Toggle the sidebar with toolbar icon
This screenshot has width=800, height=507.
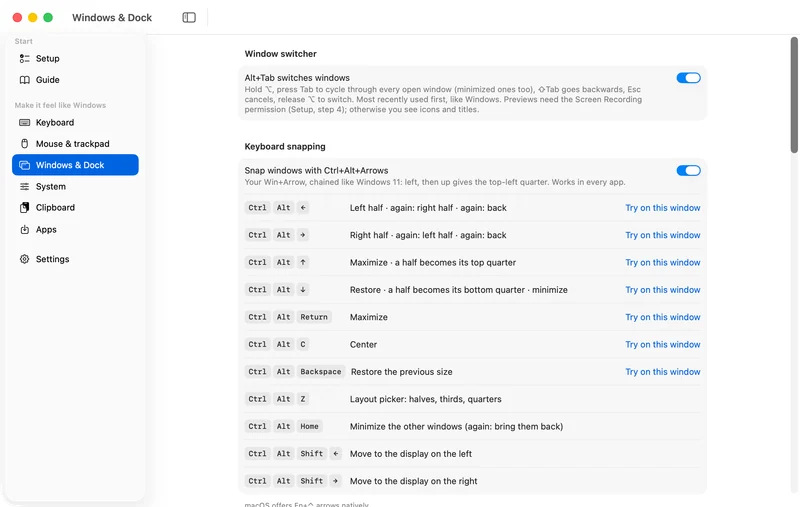click(x=189, y=18)
